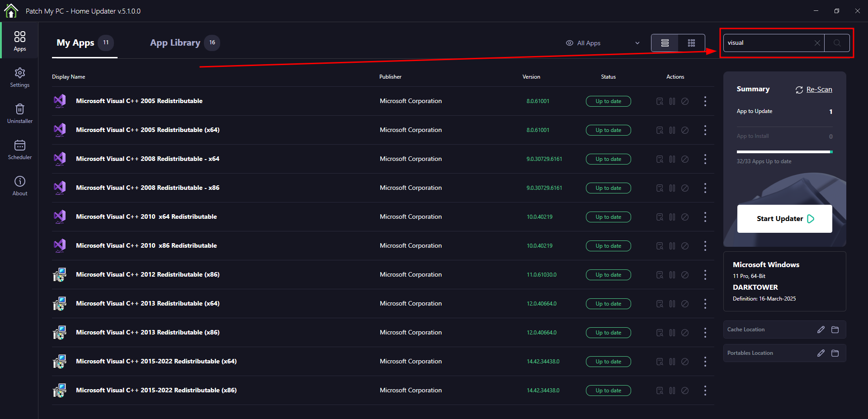Click the Visual Studio icon of 2010 x64 Redistributable

pos(60,217)
